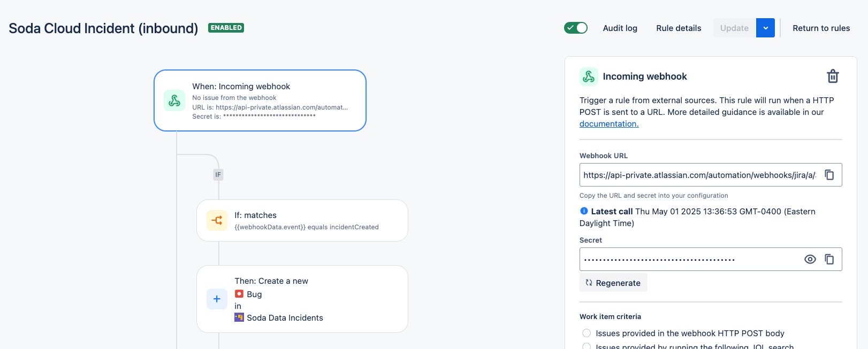Click inside the Webhook URL field

click(699, 175)
